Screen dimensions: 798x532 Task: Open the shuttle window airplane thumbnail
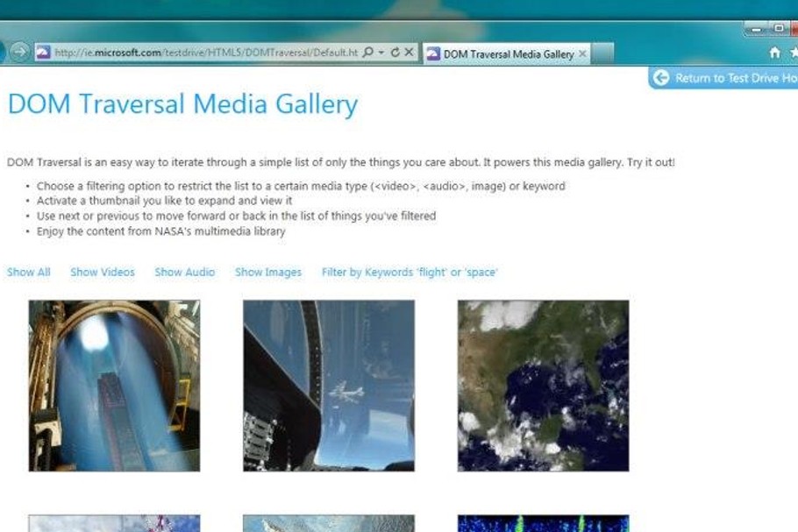[329, 386]
